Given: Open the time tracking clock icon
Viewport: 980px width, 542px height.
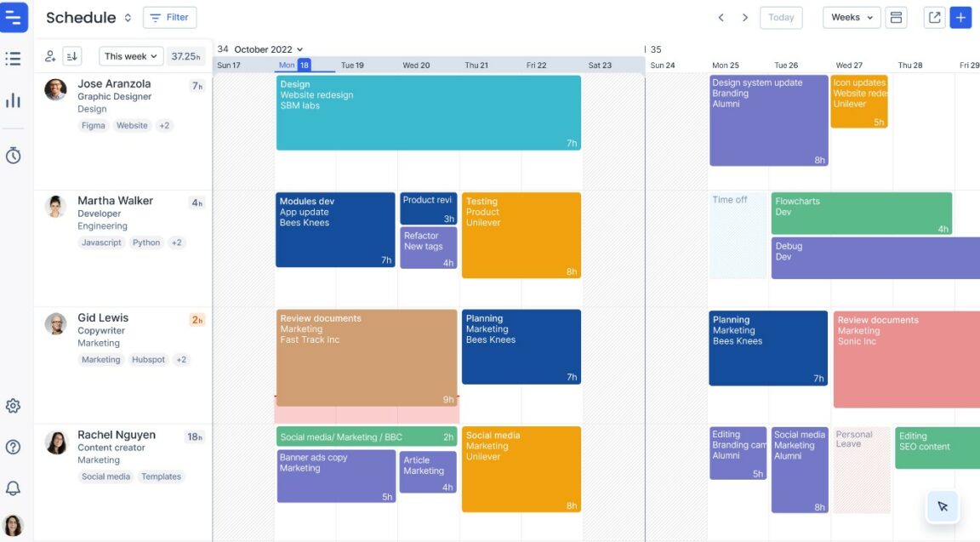Looking at the screenshot, I should pyautogui.click(x=13, y=155).
